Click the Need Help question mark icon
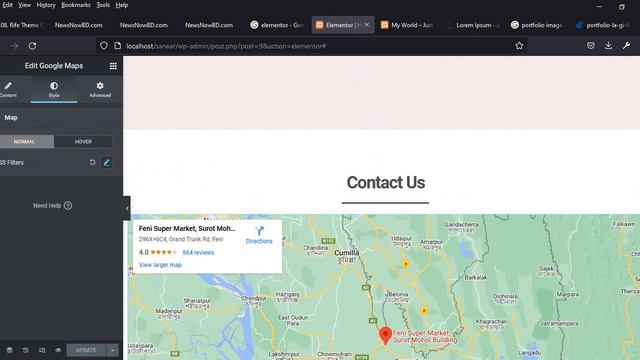 [x=68, y=206]
